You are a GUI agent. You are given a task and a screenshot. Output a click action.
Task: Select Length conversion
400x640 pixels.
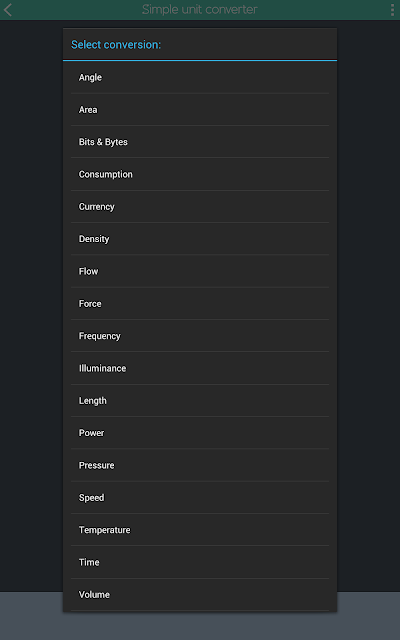click(x=200, y=400)
